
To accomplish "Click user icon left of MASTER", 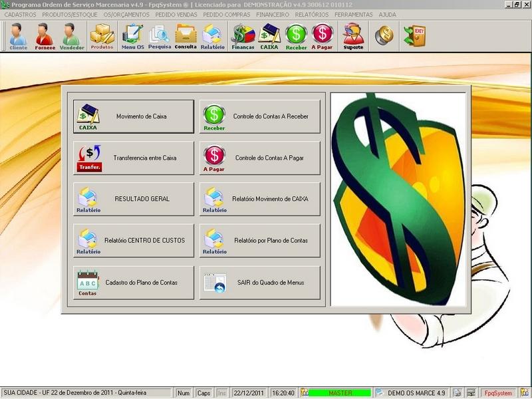I will click(304, 392).
